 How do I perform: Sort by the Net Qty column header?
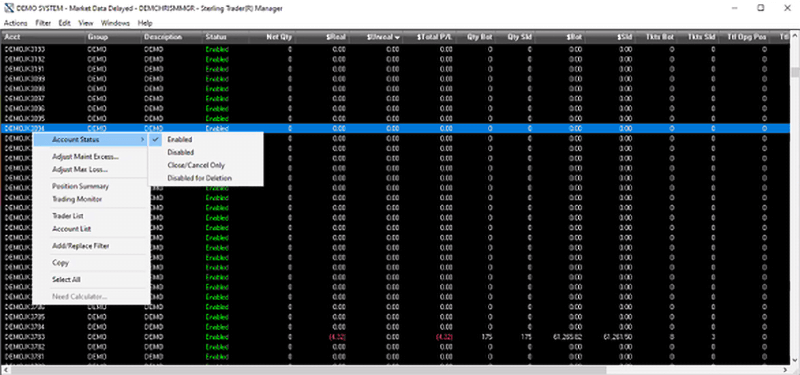click(x=272, y=37)
